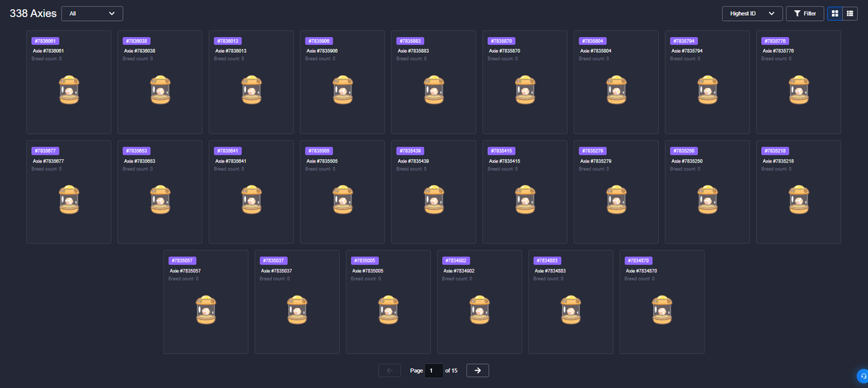Click the purple #7835057 ID badge
The height and width of the screenshot is (388, 868).
click(x=182, y=261)
